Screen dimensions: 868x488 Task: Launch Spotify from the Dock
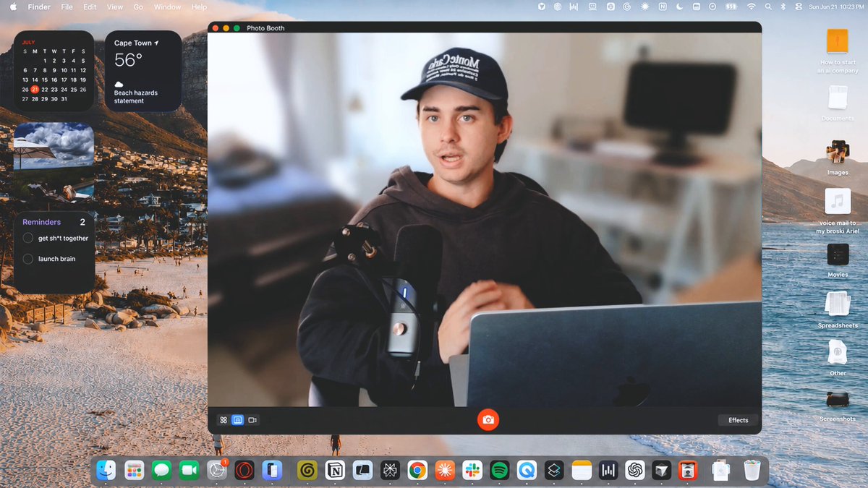pyautogui.click(x=500, y=470)
